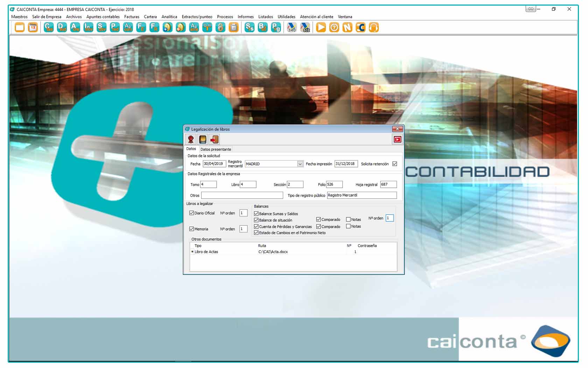Viewport: 588px width, 368px height.
Task: Click the 'S dev' toolbar icon
Action: [101, 27]
